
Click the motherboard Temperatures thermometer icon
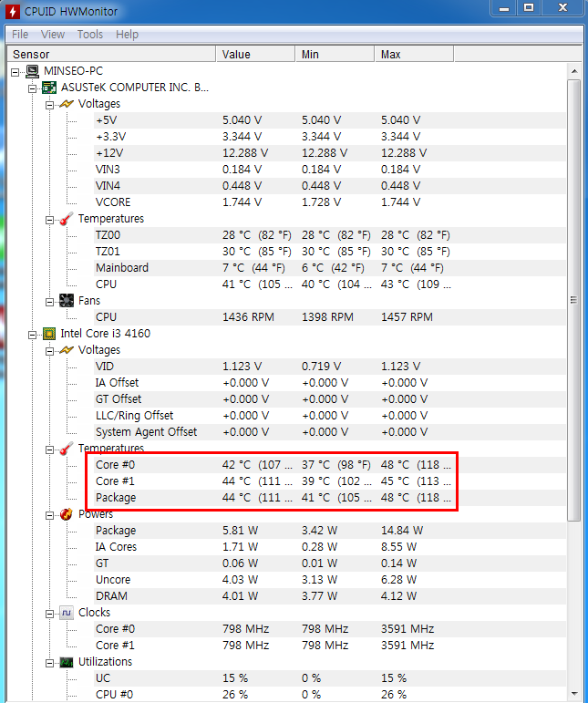pyautogui.click(x=67, y=219)
